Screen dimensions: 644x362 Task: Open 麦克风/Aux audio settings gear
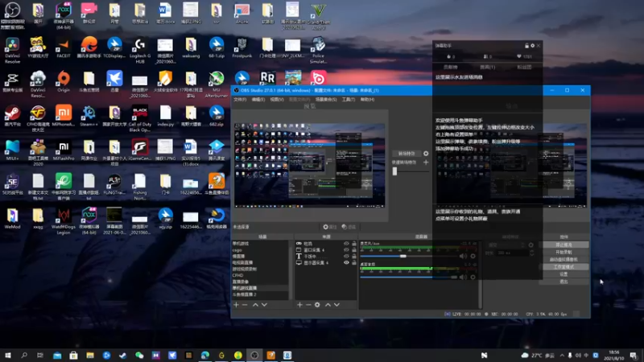click(473, 256)
